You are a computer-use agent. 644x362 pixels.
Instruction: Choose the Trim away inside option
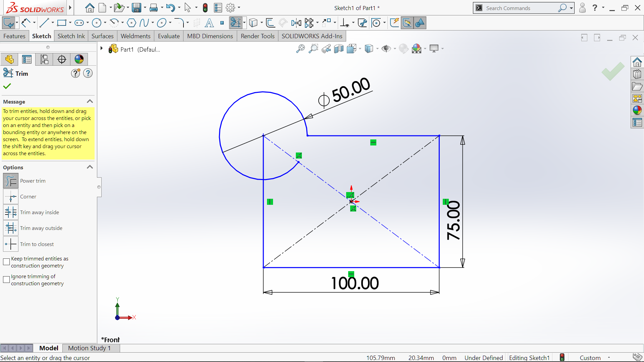tap(11, 213)
